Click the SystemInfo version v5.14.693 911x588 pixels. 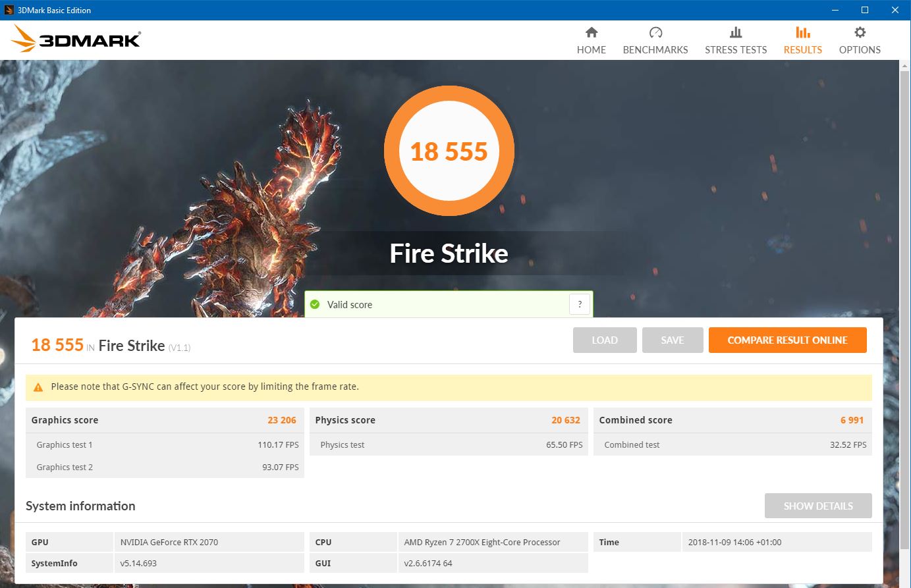[138, 564]
